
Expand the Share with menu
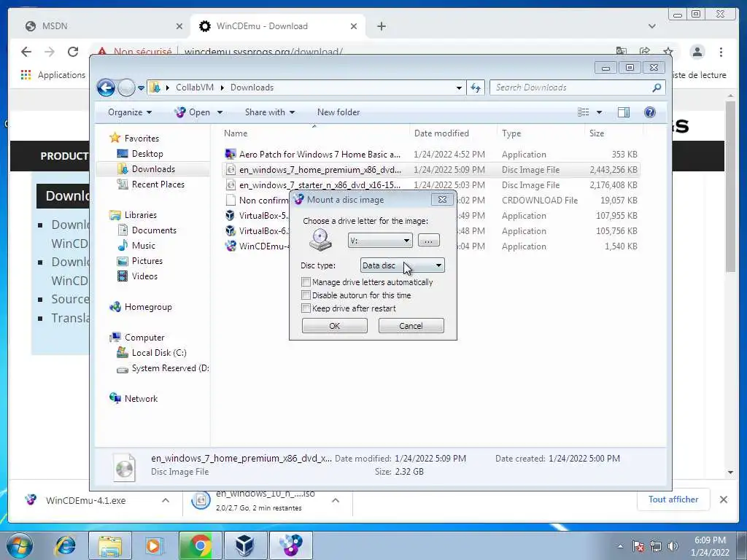pos(270,112)
